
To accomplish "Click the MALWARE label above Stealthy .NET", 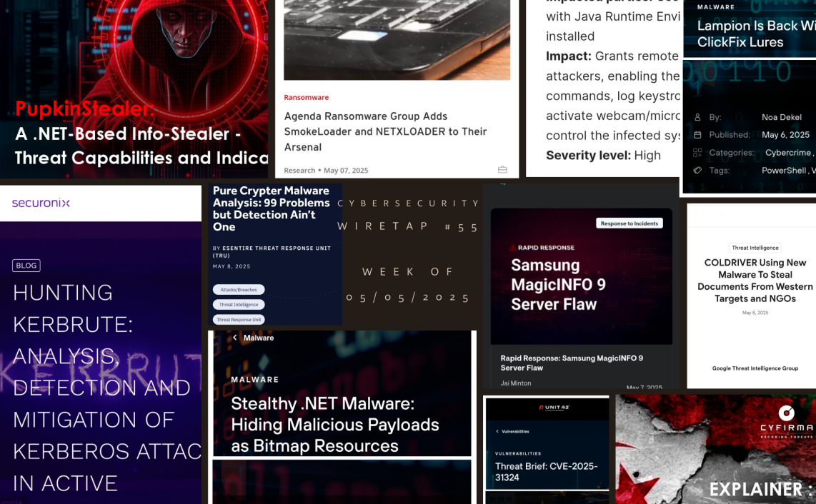I will pos(254,380).
